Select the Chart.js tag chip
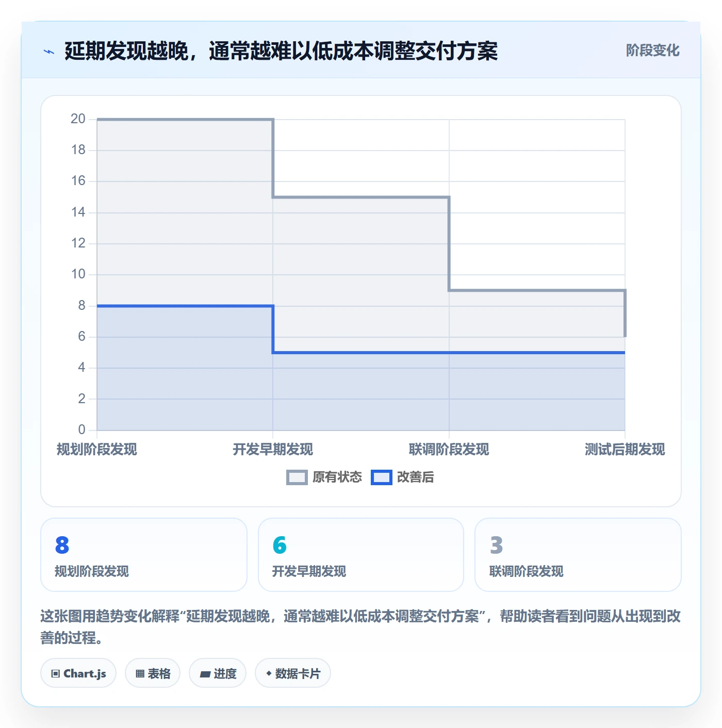 coord(78,673)
